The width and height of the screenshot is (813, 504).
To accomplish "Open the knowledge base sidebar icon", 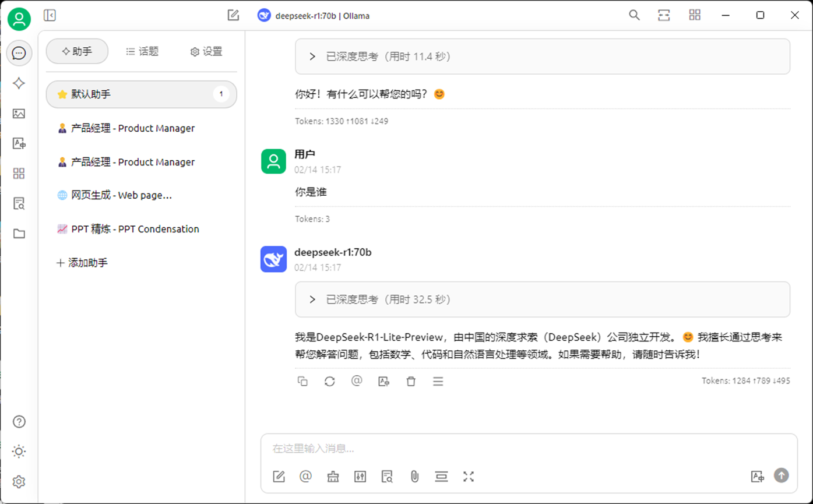I will click(19, 203).
